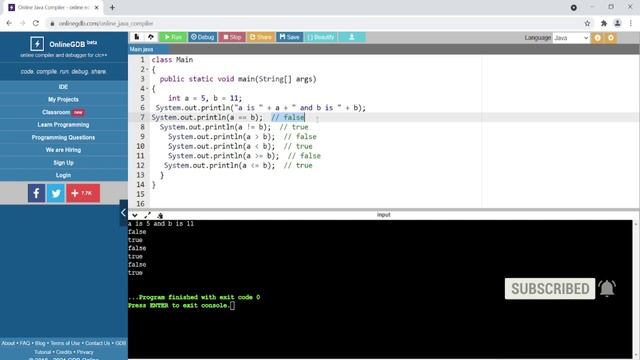Share on Twitter icon
This screenshot has width=640, height=360.
click(x=56, y=193)
